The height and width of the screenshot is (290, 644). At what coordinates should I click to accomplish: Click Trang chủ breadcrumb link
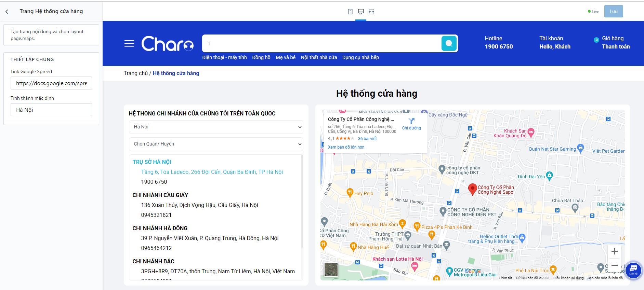[135, 73]
